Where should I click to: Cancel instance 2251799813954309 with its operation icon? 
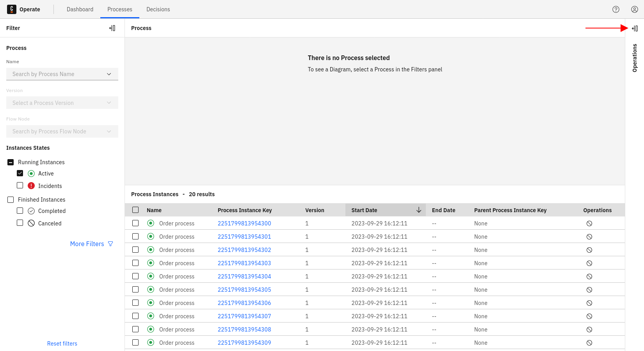tap(589, 343)
